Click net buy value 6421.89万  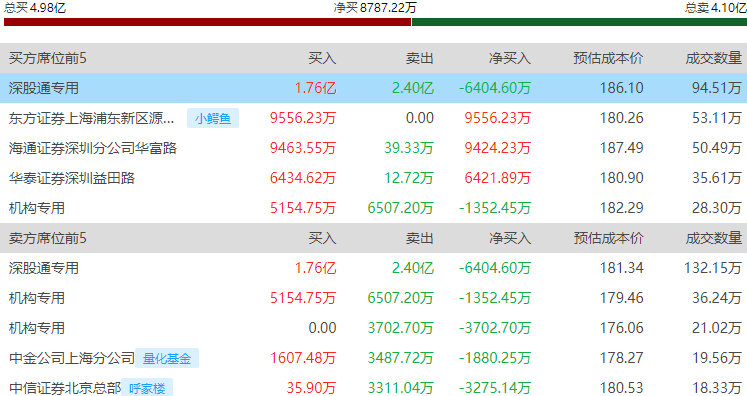coord(497,178)
